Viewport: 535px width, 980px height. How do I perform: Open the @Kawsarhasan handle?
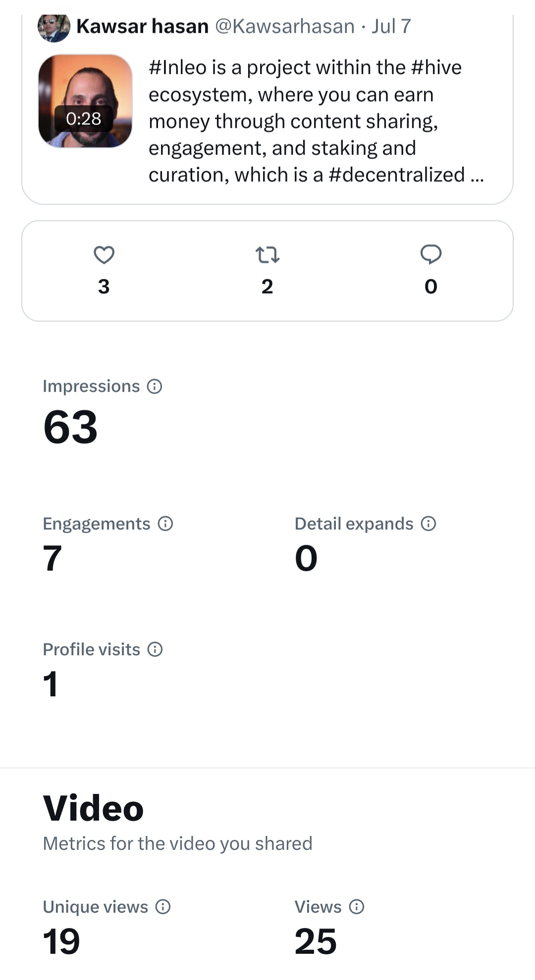[285, 26]
